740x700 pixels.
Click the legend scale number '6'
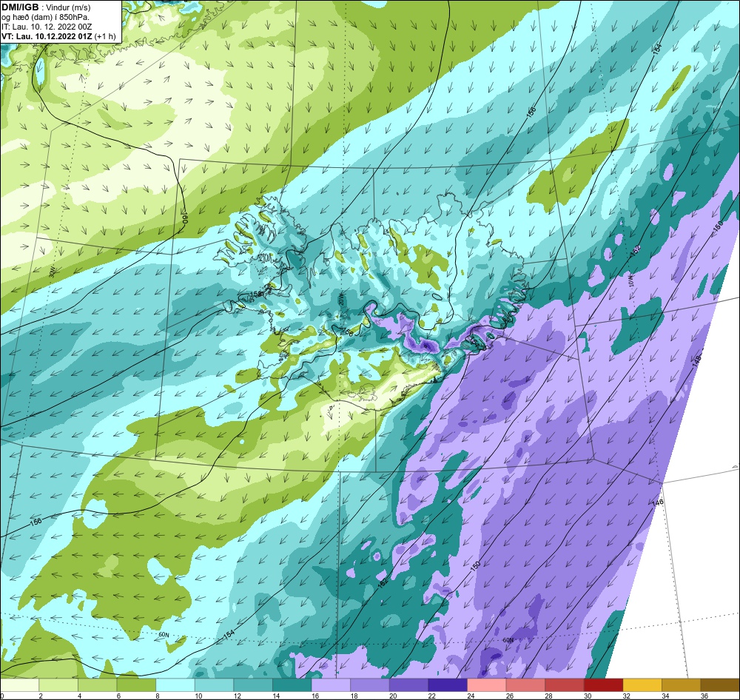118,696
